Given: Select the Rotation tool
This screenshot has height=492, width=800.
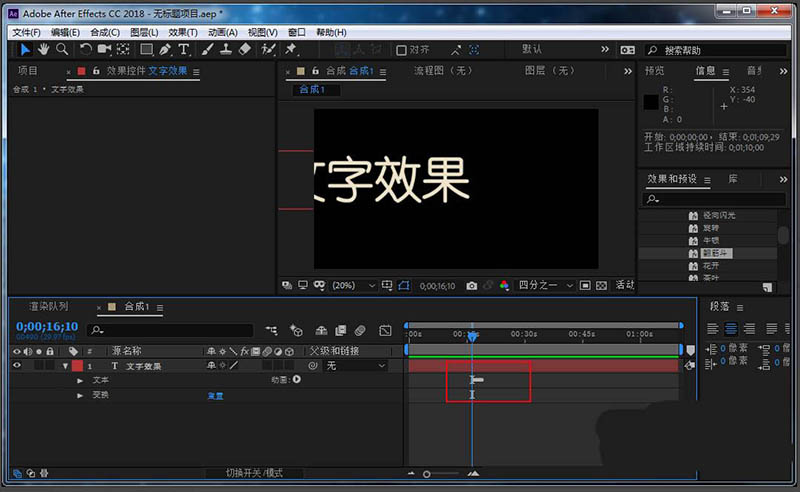Looking at the screenshot, I should point(86,49).
